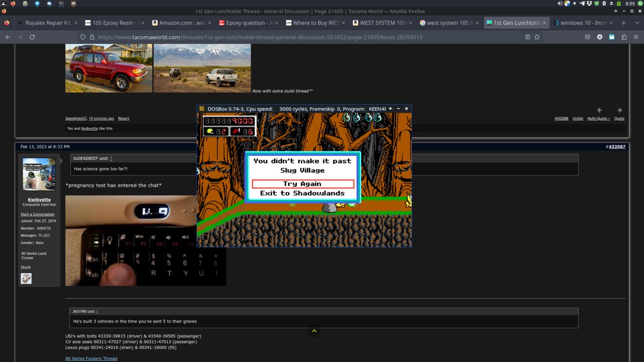Click the scroll-to-top chevron button
Image resolution: width=644 pixels, height=362 pixels.
click(x=314, y=331)
